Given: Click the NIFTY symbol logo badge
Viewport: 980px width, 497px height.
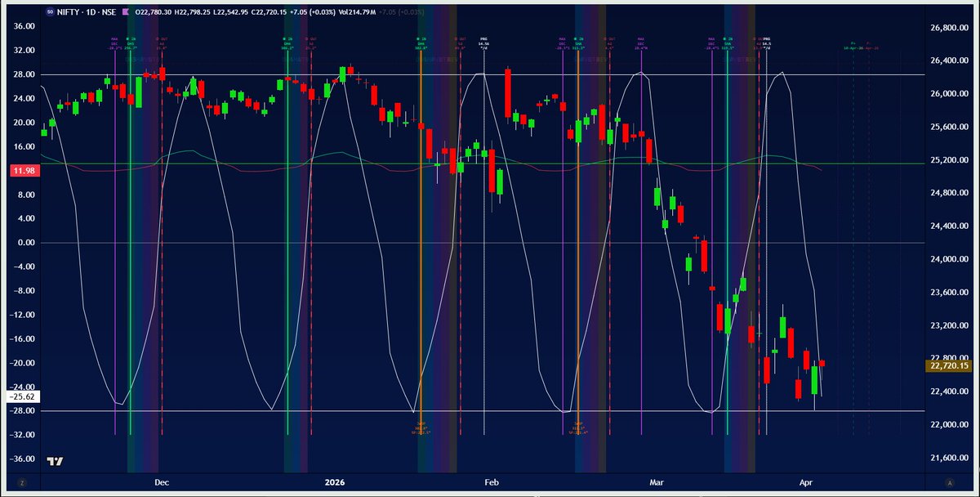Looking at the screenshot, I should (x=51, y=12).
